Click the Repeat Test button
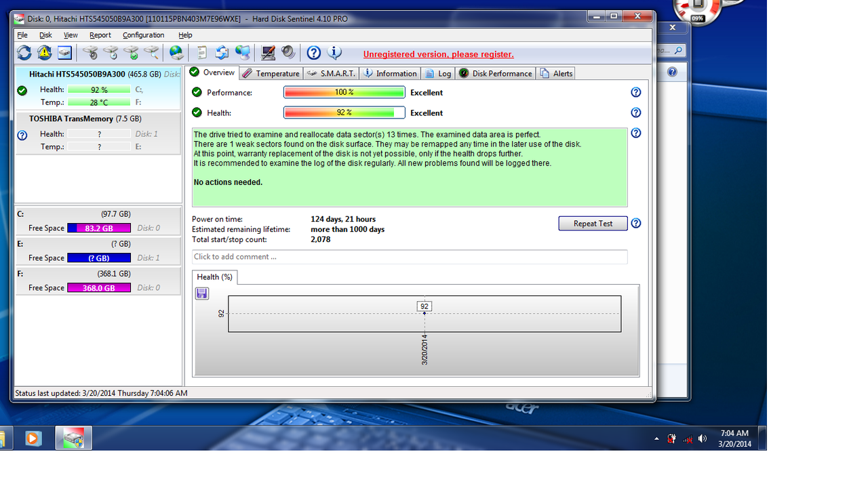868x488 pixels. 593,223
